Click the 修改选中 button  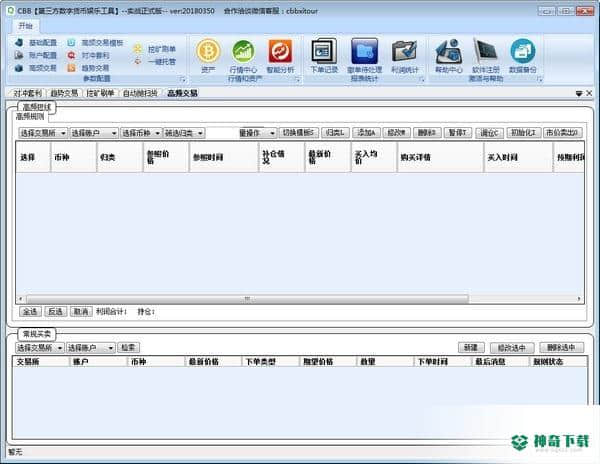(512, 348)
